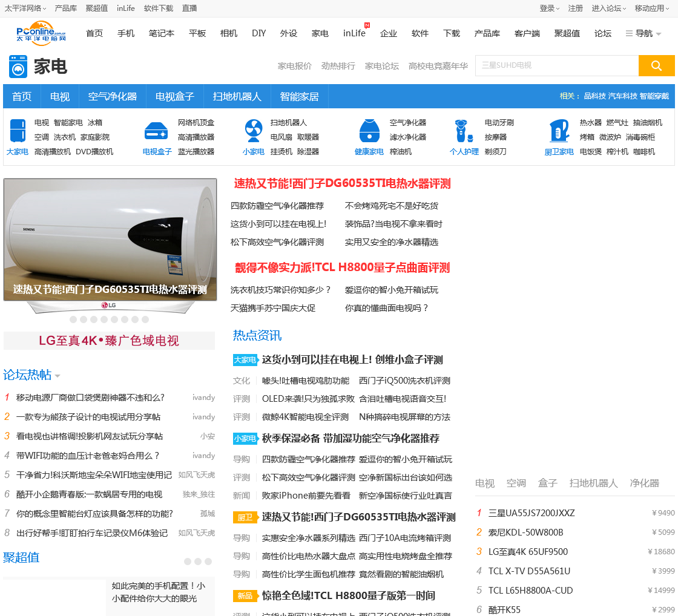Viewport: 678px width, 616px height.
Task: Open the 空气净化器 tab
Action: pos(113,96)
